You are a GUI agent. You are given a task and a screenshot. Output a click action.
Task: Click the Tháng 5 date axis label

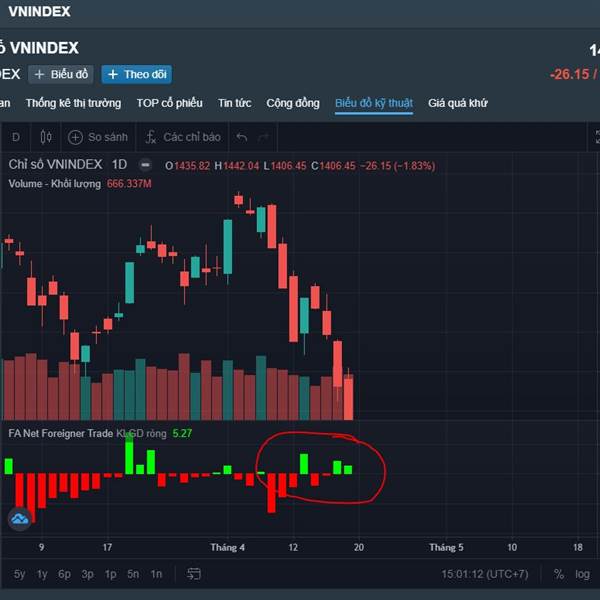click(446, 547)
